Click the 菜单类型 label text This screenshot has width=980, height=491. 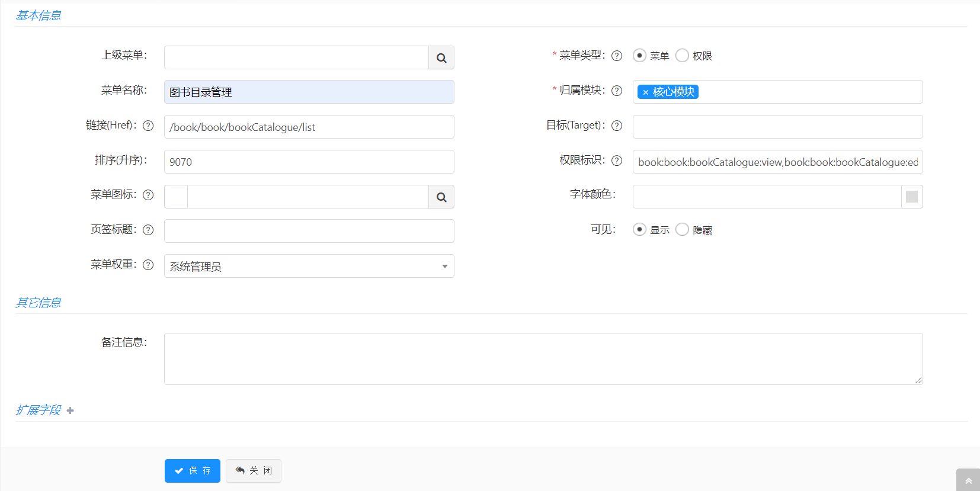point(581,55)
